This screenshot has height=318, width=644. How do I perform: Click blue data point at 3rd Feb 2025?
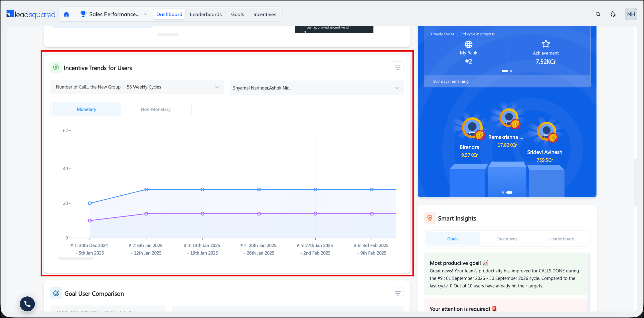pyautogui.click(x=372, y=189)
